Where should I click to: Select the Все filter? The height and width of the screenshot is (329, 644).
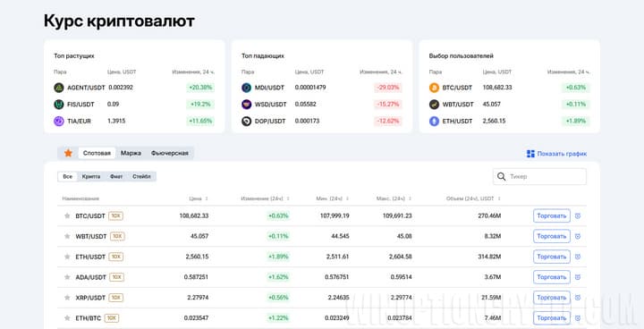pos(68,177)
